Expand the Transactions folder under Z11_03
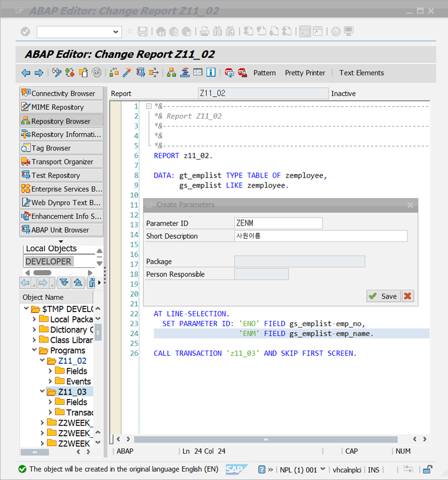448x480 pixels. coord(50,412)
